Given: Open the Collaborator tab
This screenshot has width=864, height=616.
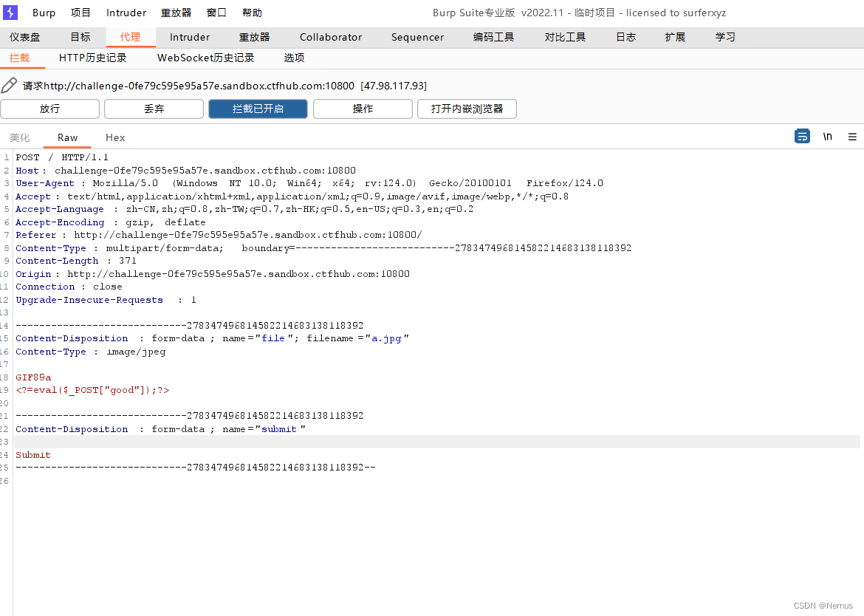Looking at the screenshot, I should [331, 37].
